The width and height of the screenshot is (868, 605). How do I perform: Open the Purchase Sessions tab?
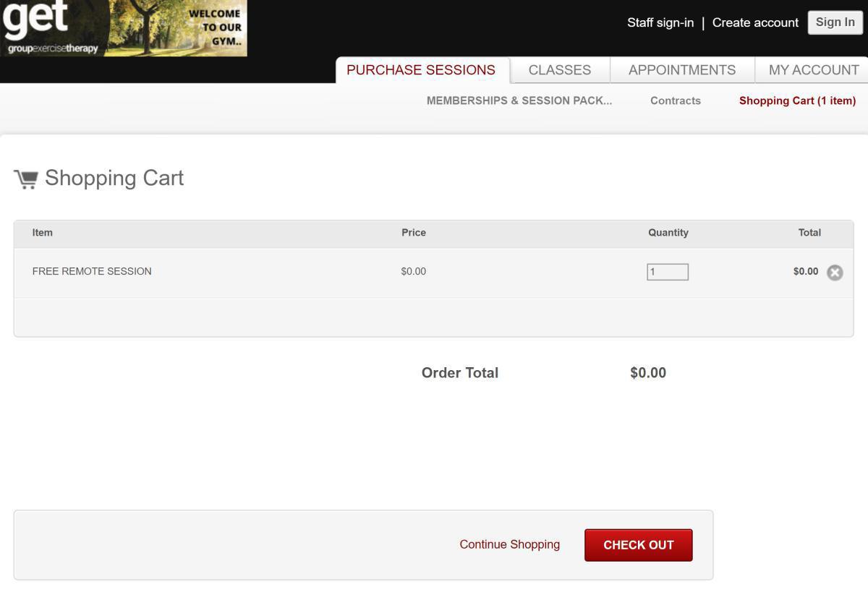click(421, 70)
